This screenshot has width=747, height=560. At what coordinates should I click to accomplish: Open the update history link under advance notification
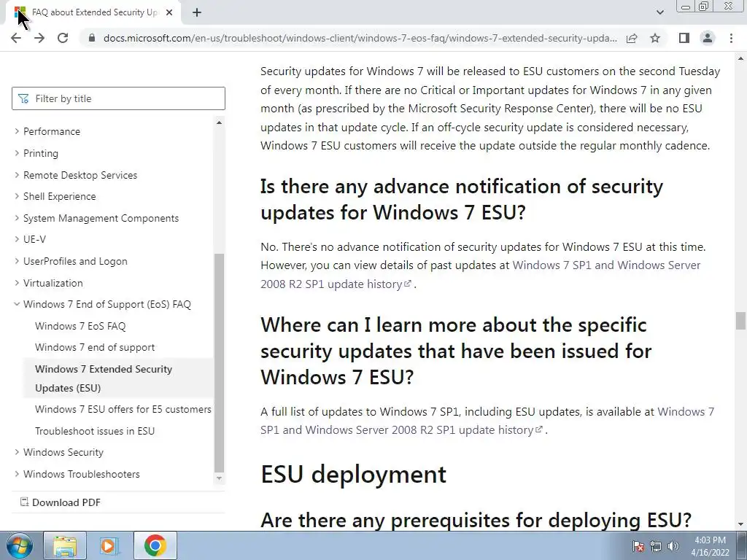click(x=480, y=275)
